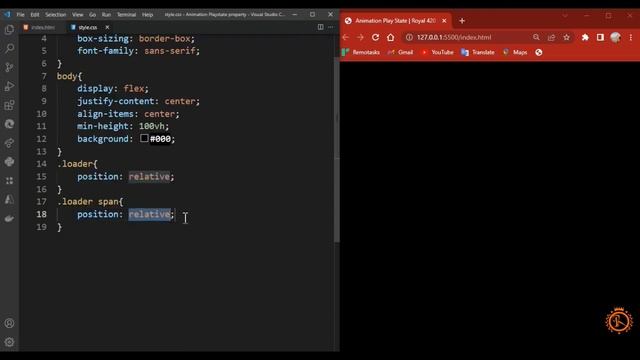Open the Remotasks bookmark
Viewport: 640px width, 360px height.
[361, 52]
